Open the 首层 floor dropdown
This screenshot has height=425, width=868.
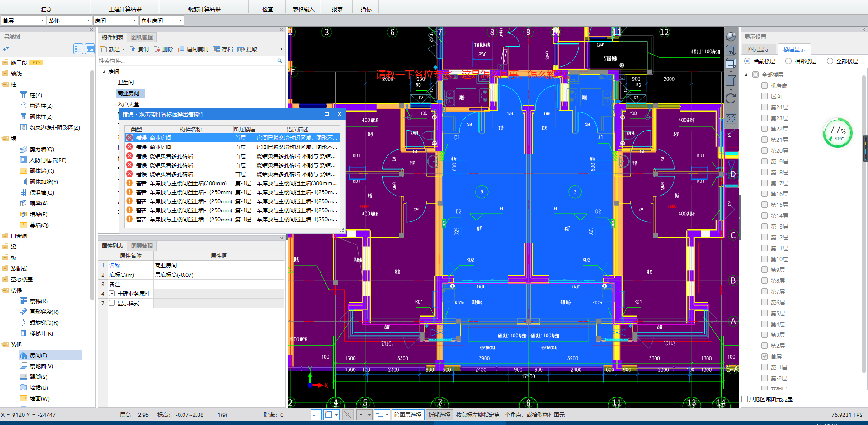pyautogui.click(x=24, y=20)
